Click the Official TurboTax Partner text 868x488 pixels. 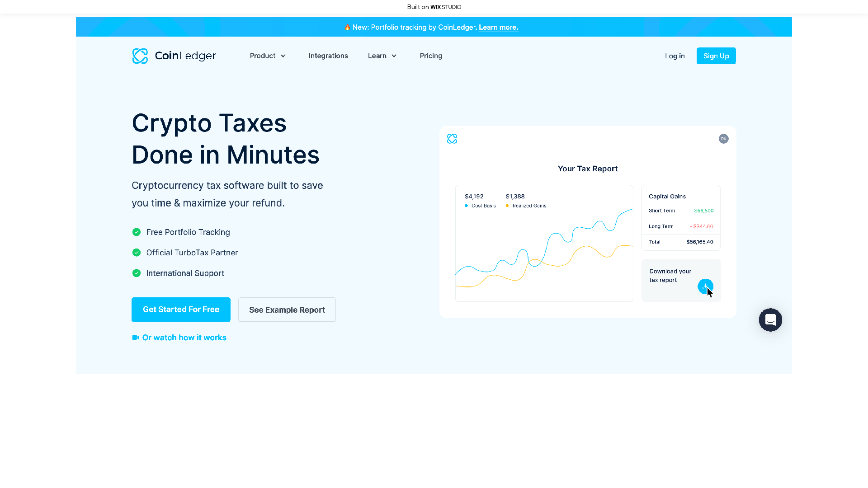point(192,253)
